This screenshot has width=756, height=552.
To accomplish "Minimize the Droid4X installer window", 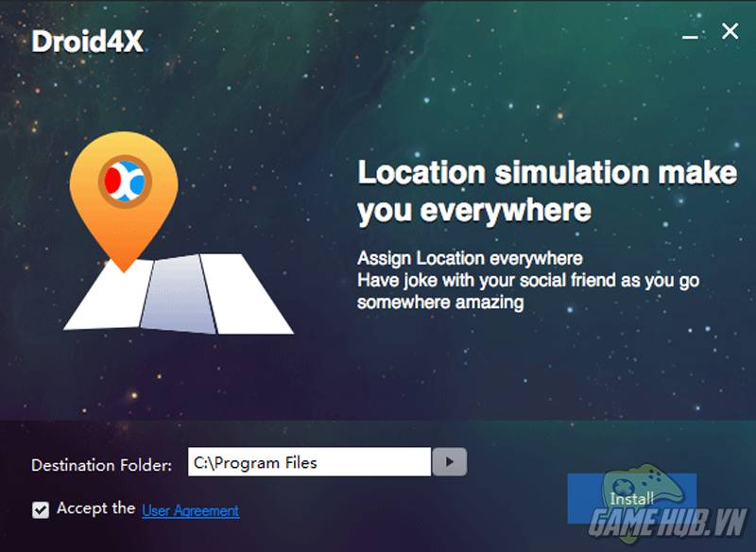I will [x=691, y=37].
